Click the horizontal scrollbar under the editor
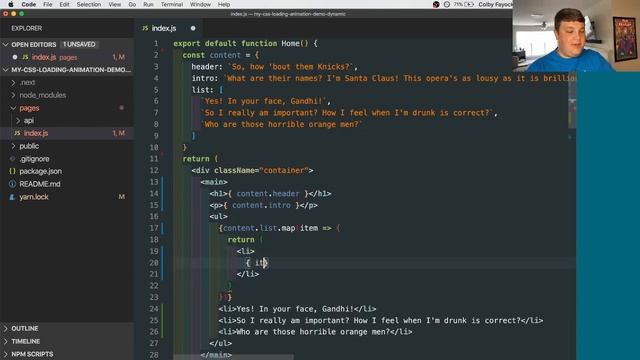Image resolution: width=640 pixels, height=360 pixels. pyautogui.click(x=233, y=357)
